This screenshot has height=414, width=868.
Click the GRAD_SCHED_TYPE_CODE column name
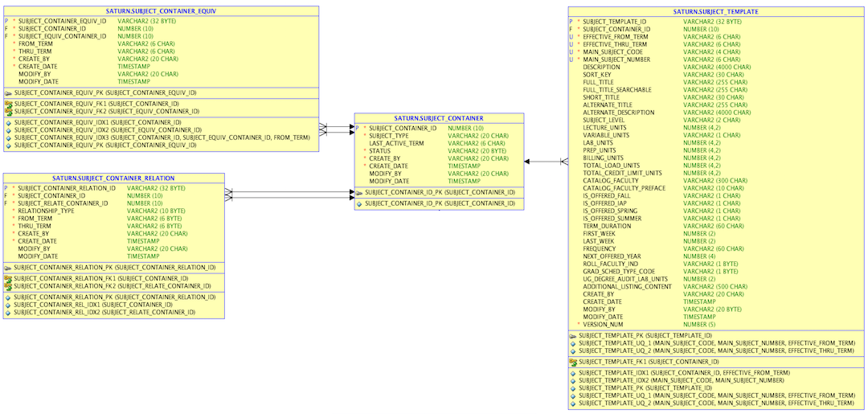618,271
